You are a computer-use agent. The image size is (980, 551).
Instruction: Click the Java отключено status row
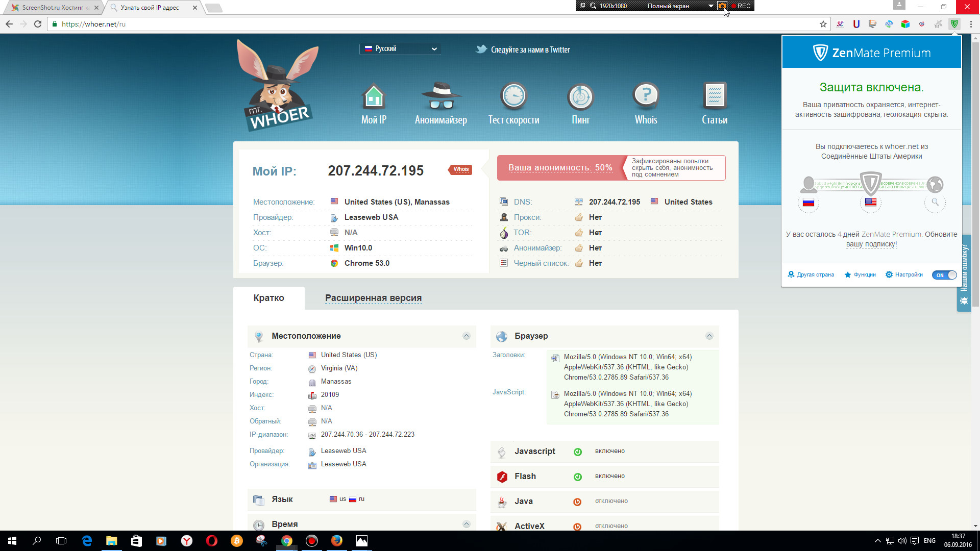605,502
